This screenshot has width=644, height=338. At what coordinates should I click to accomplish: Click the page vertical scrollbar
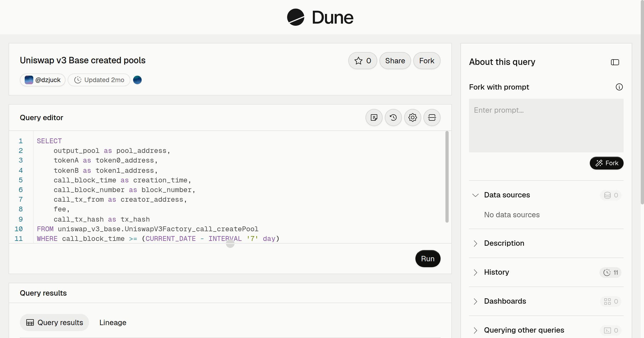642,102
